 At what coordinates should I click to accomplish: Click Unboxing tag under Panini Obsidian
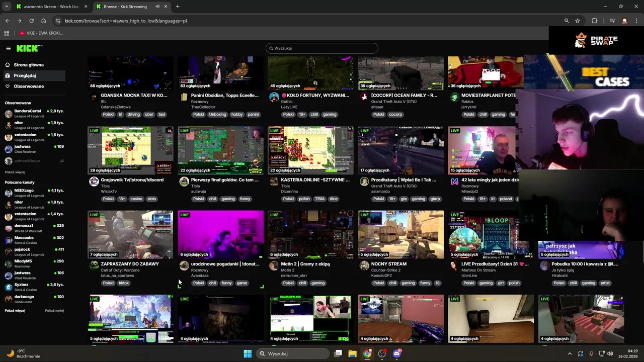click(x=217, y=114)
